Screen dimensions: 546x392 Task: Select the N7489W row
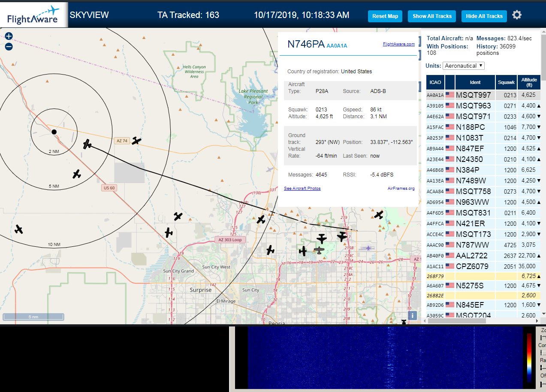(x=483, y=180)
